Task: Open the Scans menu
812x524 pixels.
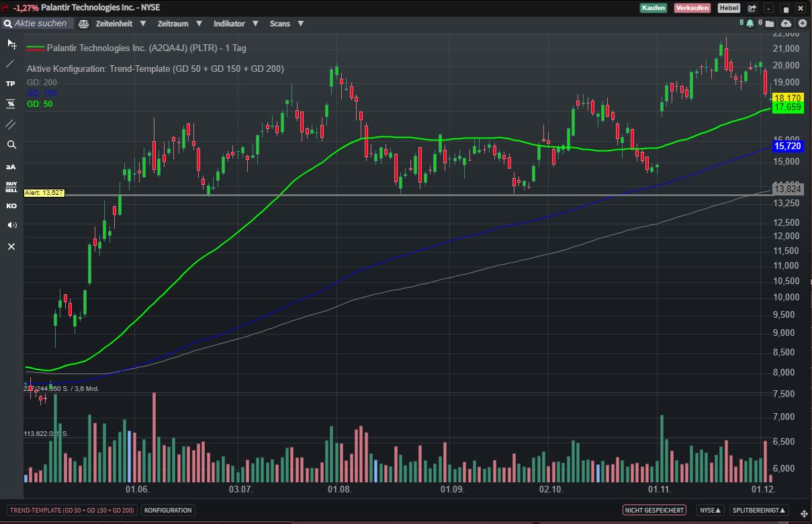Action: pyautogui.click(x=286, y=24)
